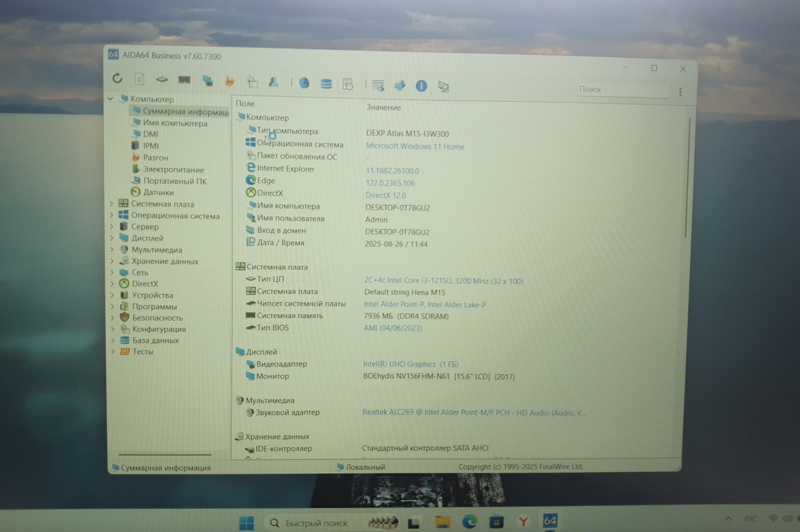Open Microsoft Edge from the taskbar
Screen dimensions: 800x532
469,522
